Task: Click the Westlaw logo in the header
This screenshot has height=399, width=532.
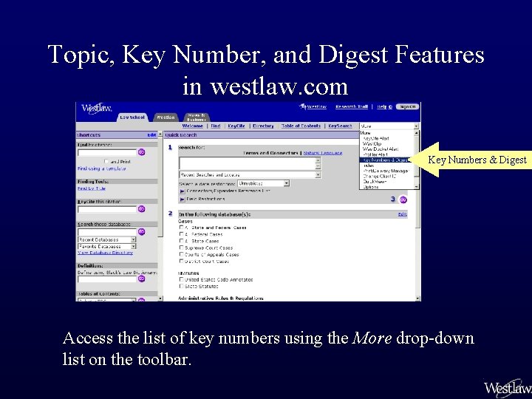Action: point(97,108)
